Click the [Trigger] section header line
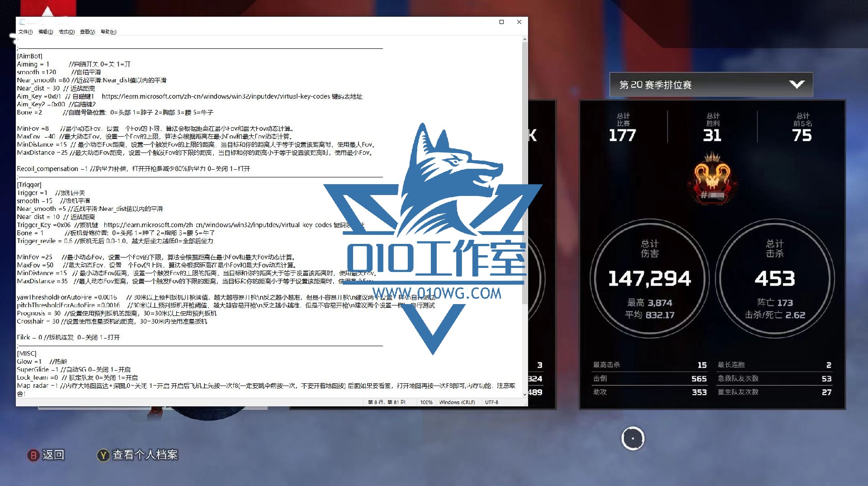The height and width of the screenshot is (486, 868). pyautogui.click(x=29, y=185)
